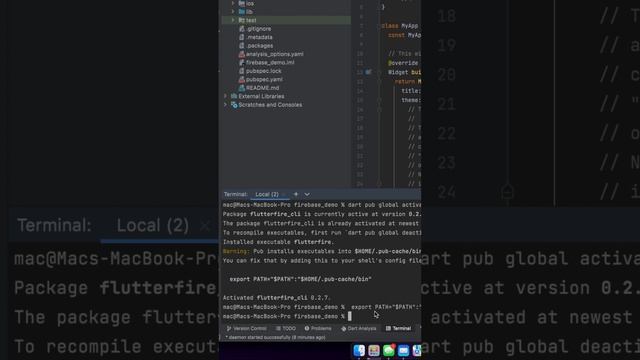Screen dimensions: 640x360
Task: Open pubspec.yaml file
Action: coord(264,80)
